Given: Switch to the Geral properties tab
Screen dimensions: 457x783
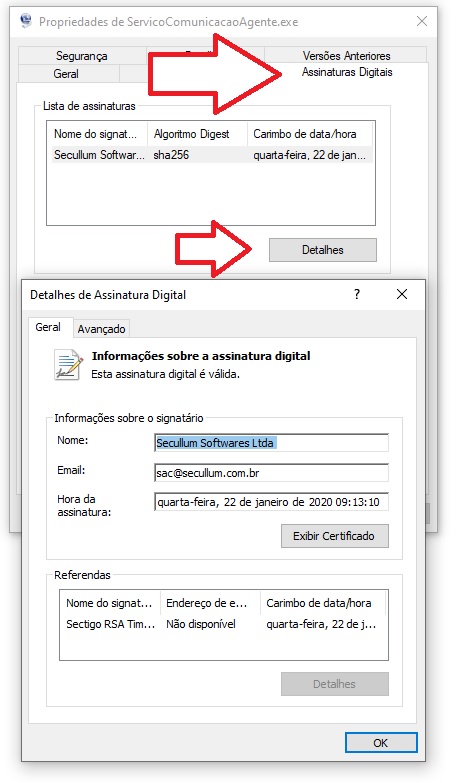Looking at the screenshot, I should [66, 74].
